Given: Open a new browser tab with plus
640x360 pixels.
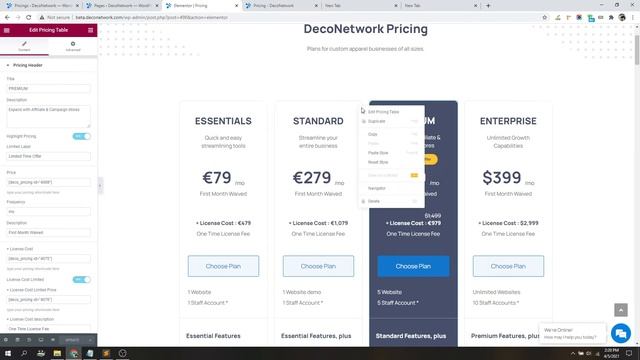Looking at the screenshot, I should click(x=488, y=6).
